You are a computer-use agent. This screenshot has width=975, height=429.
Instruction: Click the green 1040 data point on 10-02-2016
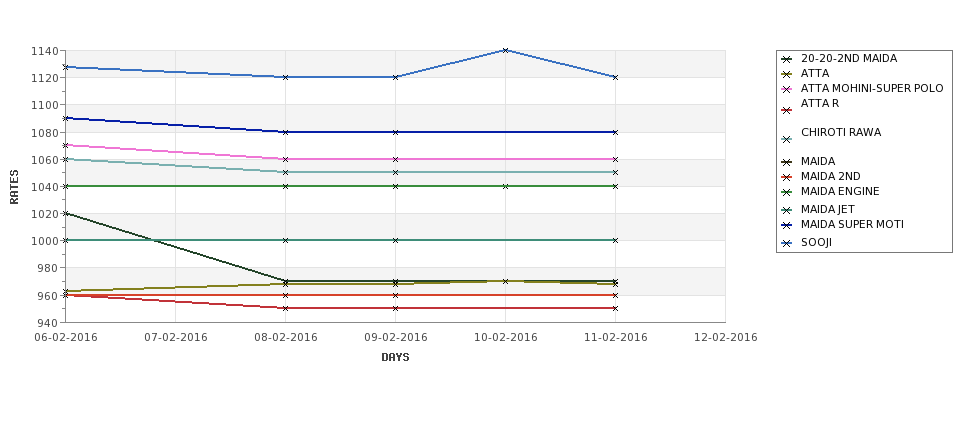[x=505, y=186]
